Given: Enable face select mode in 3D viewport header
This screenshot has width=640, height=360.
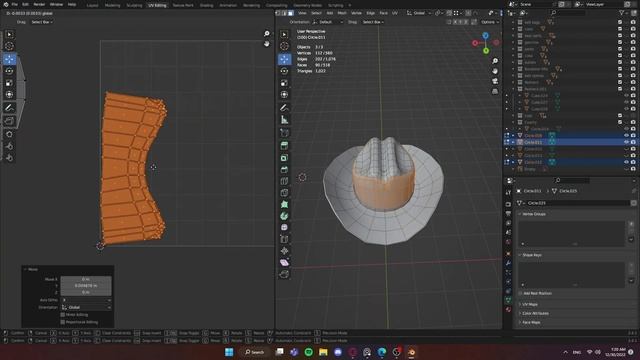Looking at the screenshot, I should 291,13.
